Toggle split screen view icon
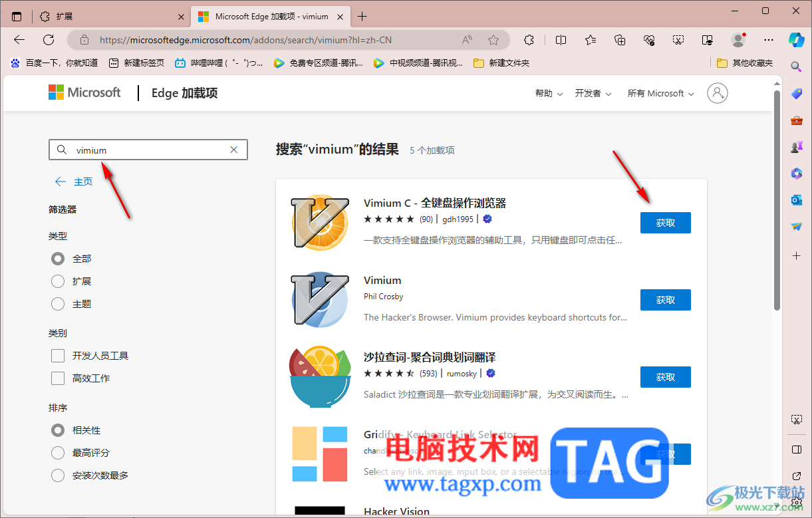 (561, 40)
